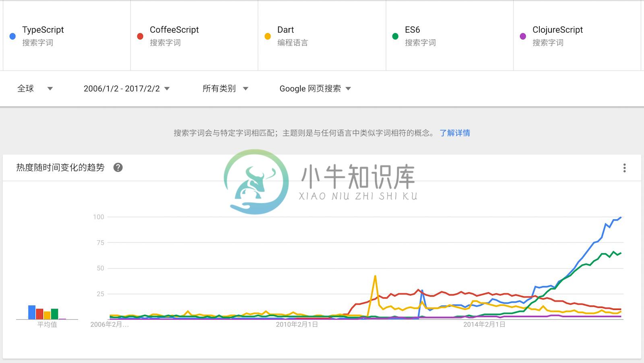Click the green ES6 average bar
The height and width of the screenshot is (363, 644).
[55, 314]
